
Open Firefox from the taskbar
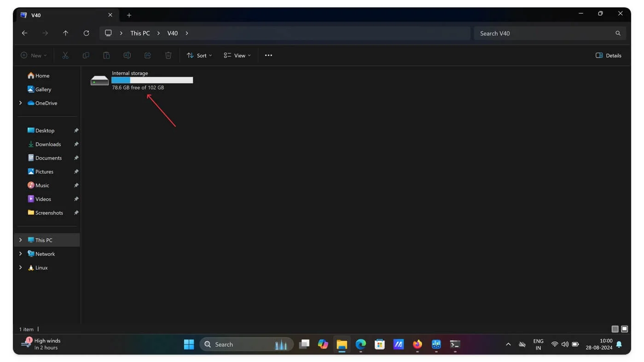(418, 344)
